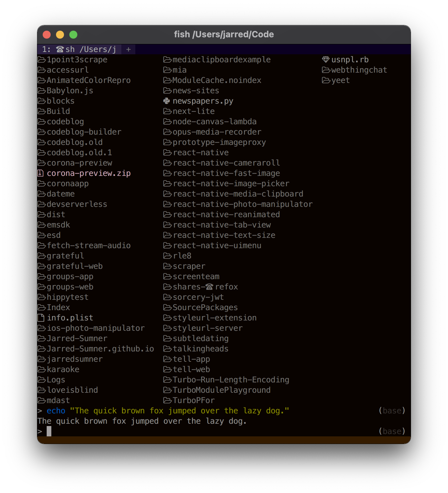Click the echo command text in green

pyautogui.click(x=56, y=410)
